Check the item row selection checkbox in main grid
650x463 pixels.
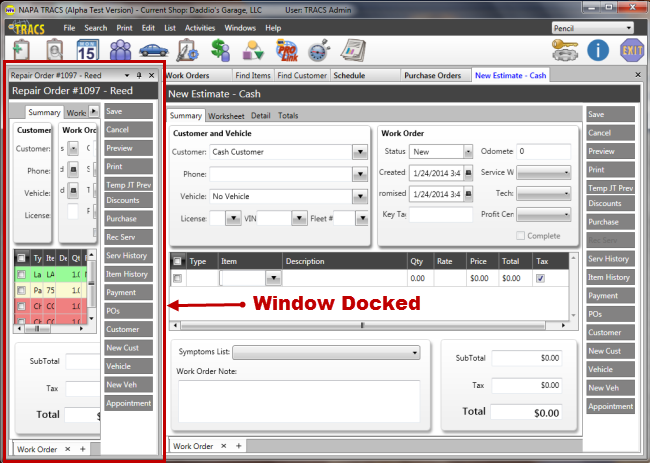[177, 278]
